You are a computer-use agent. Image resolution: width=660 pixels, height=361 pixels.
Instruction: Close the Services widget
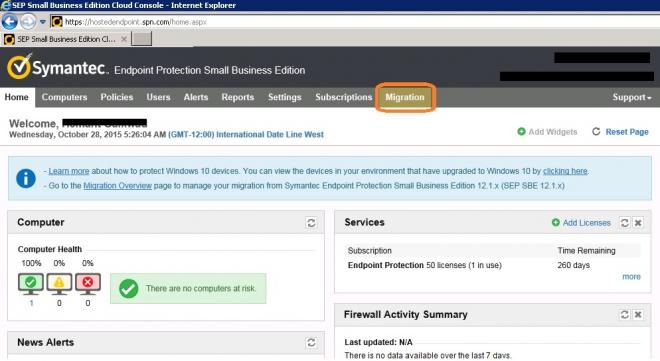(x=638, y=223)
